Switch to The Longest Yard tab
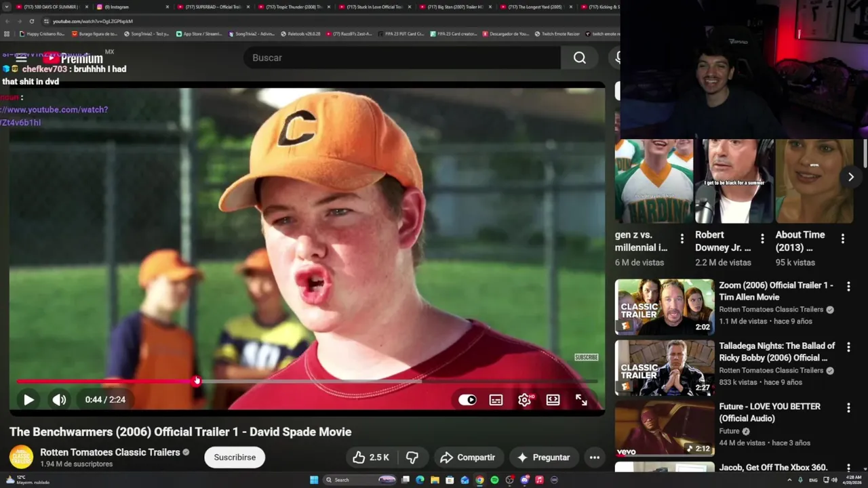This screenshot has height=488, width=868. 536,7
